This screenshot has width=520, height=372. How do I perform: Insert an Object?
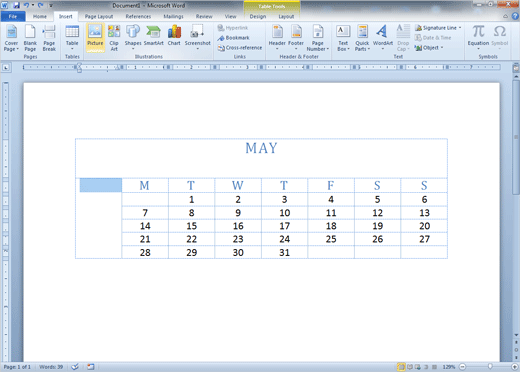(429, 48)
